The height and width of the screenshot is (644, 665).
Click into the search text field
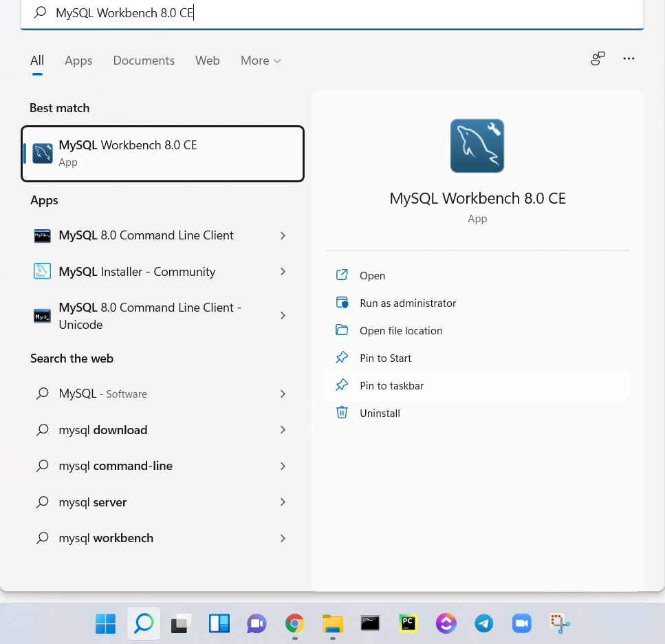pos(332,13)
